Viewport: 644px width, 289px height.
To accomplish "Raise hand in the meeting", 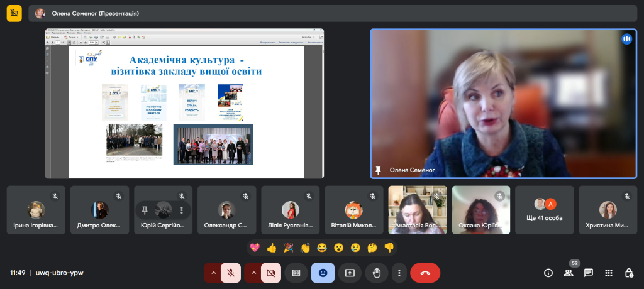I will coord(377,273).
